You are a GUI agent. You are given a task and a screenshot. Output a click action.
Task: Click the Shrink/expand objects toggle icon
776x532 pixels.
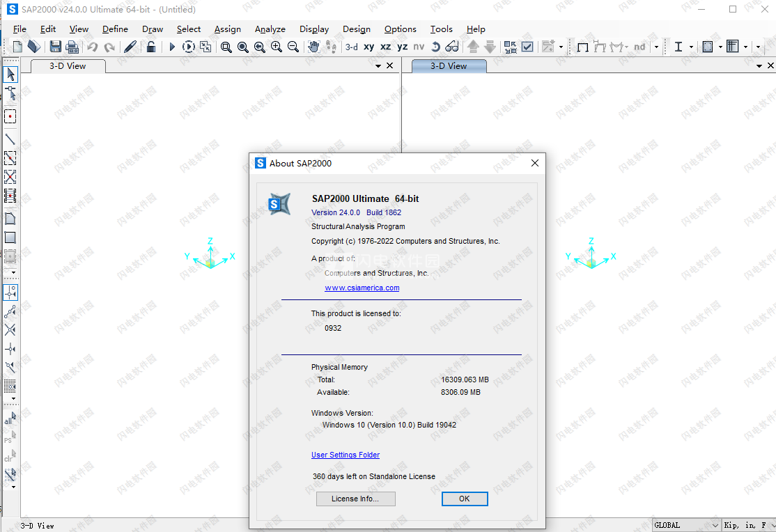510,47
